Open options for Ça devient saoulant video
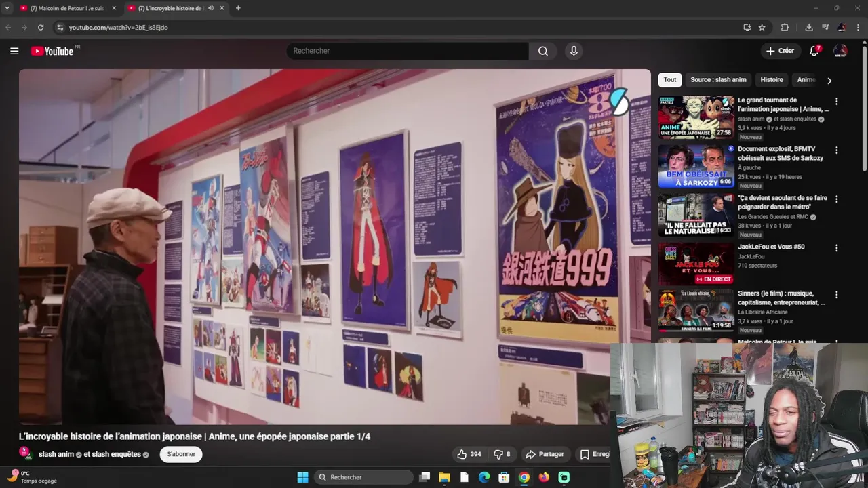Image resolution: width=868 pixels, height=488 pixels. pos(836,199)
